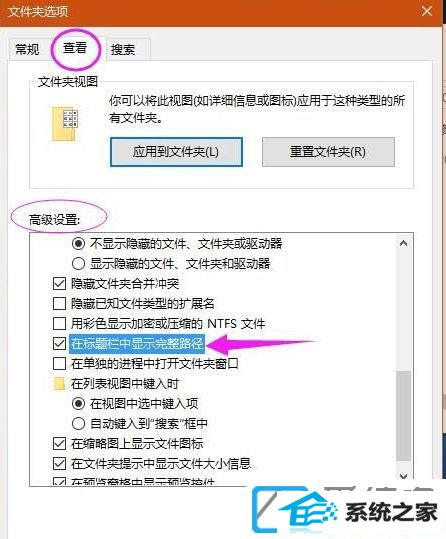The image size is (446, 539).
Task: Click the scroll up arrow in advanced settings
Action: pos(404,244)
